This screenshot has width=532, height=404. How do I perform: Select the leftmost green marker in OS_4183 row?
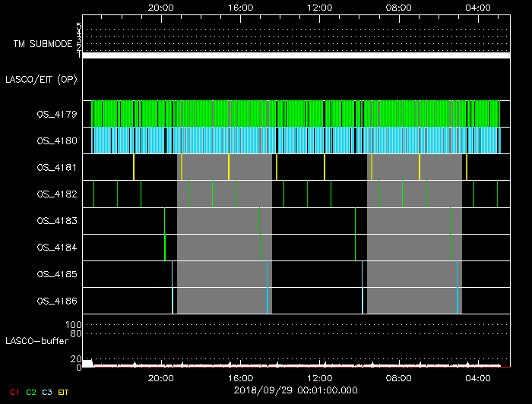pos(165,220)
